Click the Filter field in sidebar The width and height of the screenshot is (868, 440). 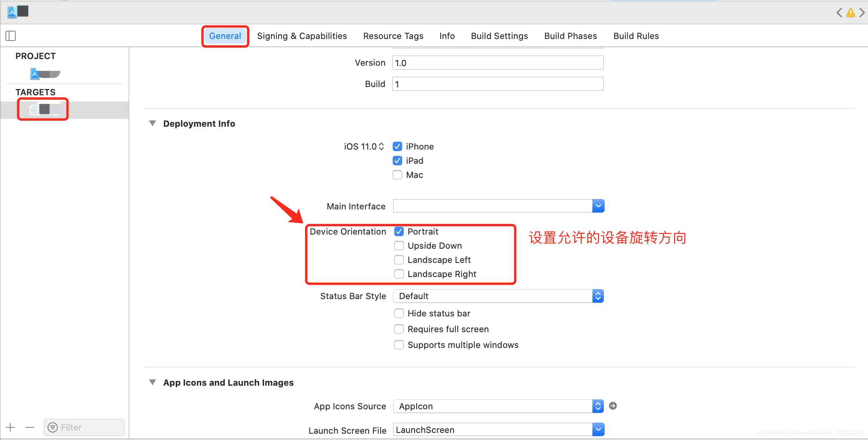click(84, 427)
